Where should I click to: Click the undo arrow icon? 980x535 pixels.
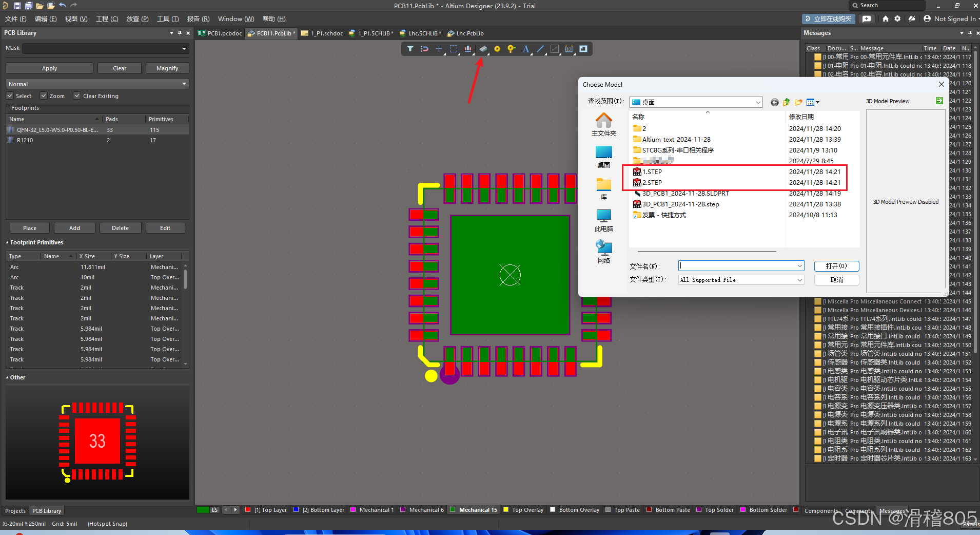pos(62,6)
